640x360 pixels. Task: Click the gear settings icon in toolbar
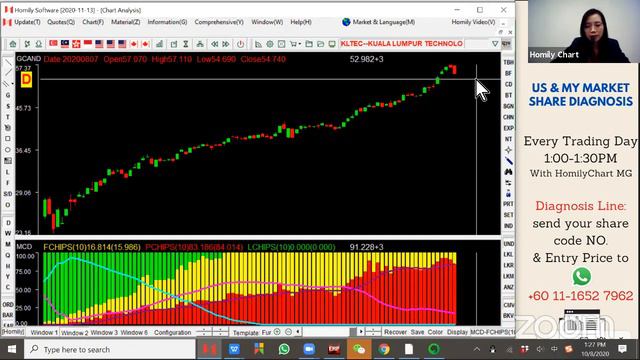pos(270,44)
